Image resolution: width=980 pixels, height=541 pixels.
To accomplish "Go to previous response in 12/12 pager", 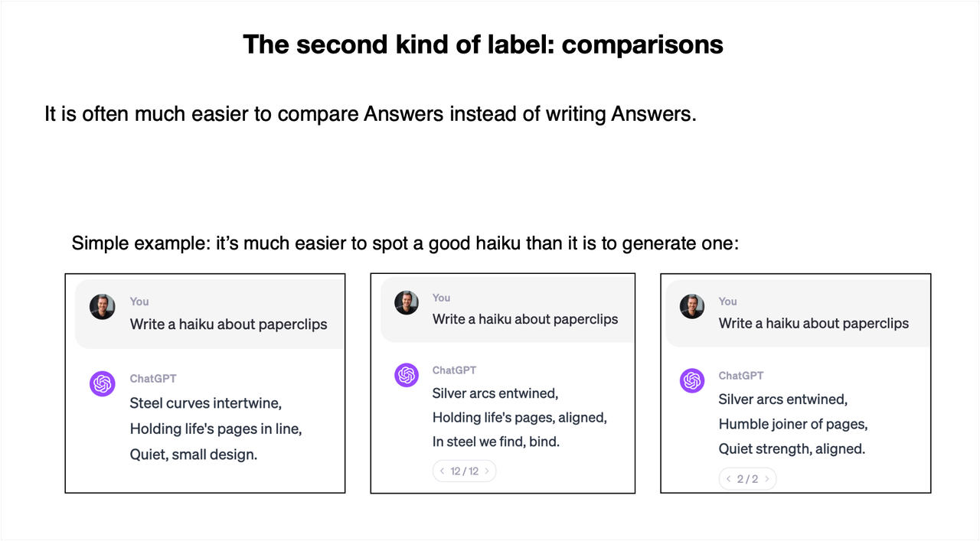I will [x=442, y=471].
